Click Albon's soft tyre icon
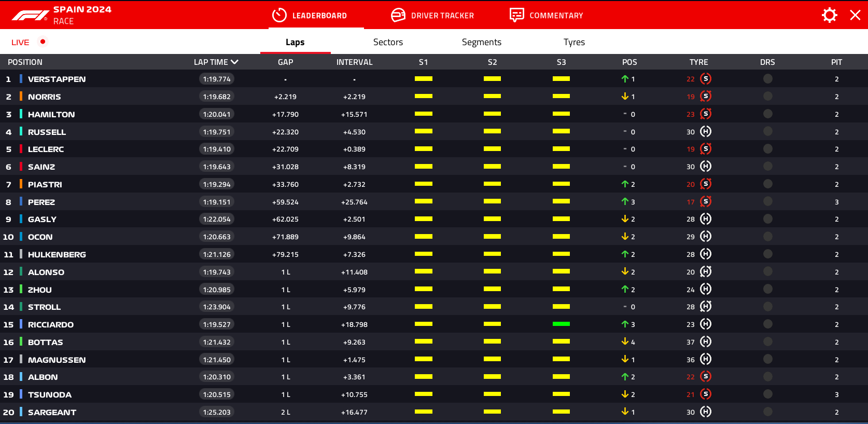This screenshot has width=868, height=424. coord(706,377)
